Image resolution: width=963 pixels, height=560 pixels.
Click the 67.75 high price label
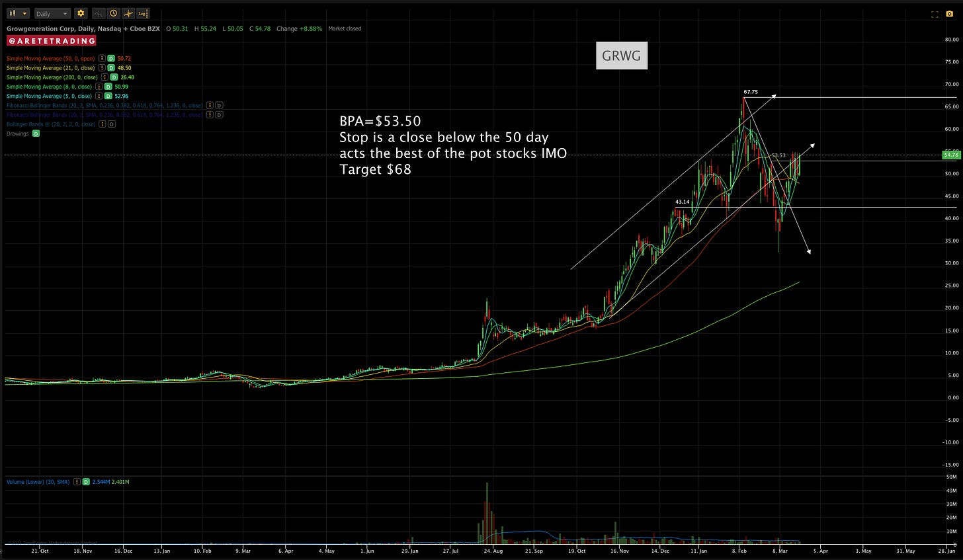point(750,92)
